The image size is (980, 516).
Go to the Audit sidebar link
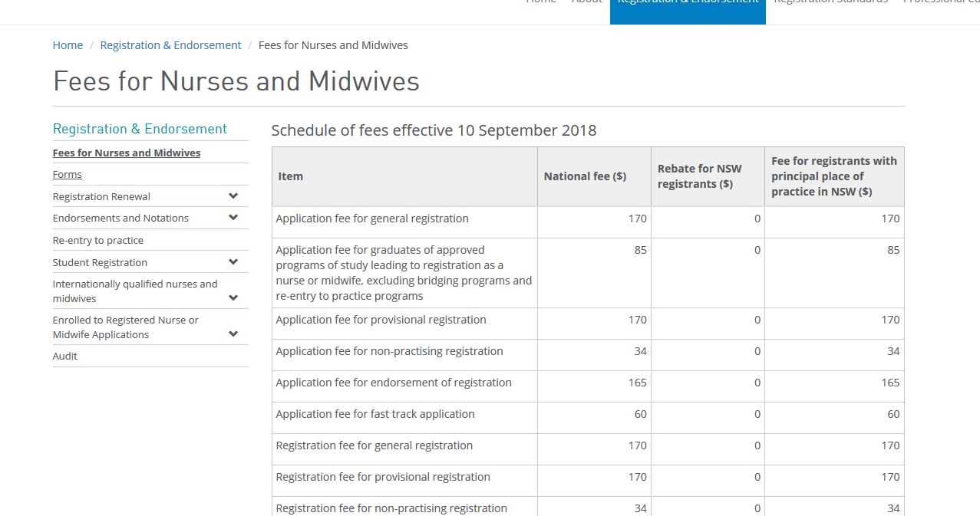(64, 356)
